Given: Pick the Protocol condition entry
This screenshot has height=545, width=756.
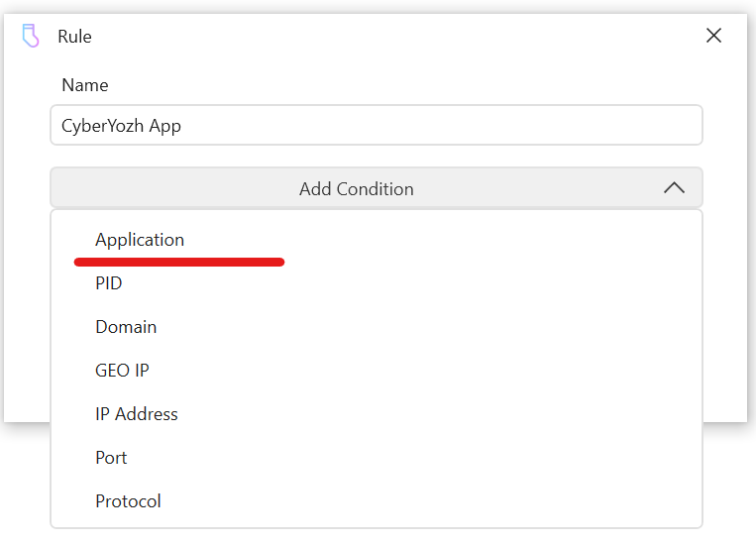Looking at the screenshot, I should (x=128, y=501).
